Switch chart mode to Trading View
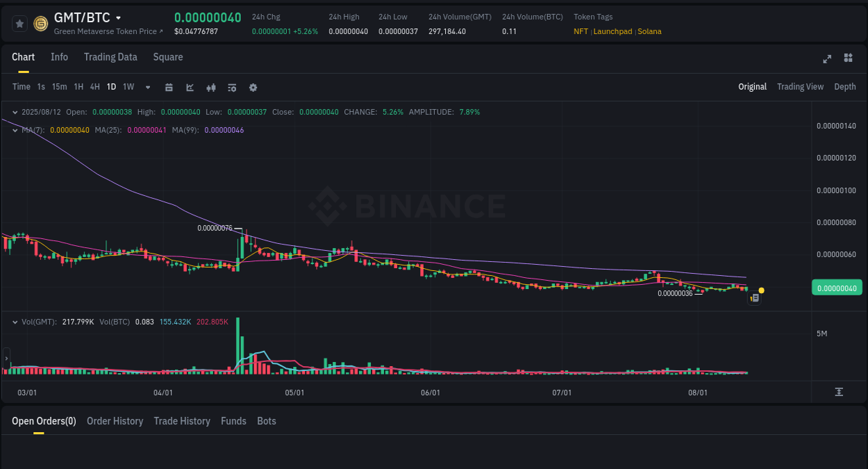Image resolution: width=868 pixels, height=469 pixels. tap(800, 87)
